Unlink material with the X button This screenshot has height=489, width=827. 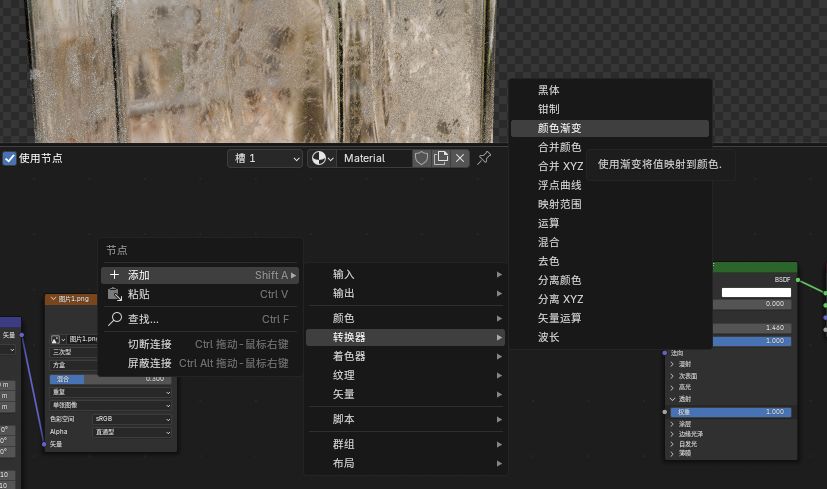(460, 158)
